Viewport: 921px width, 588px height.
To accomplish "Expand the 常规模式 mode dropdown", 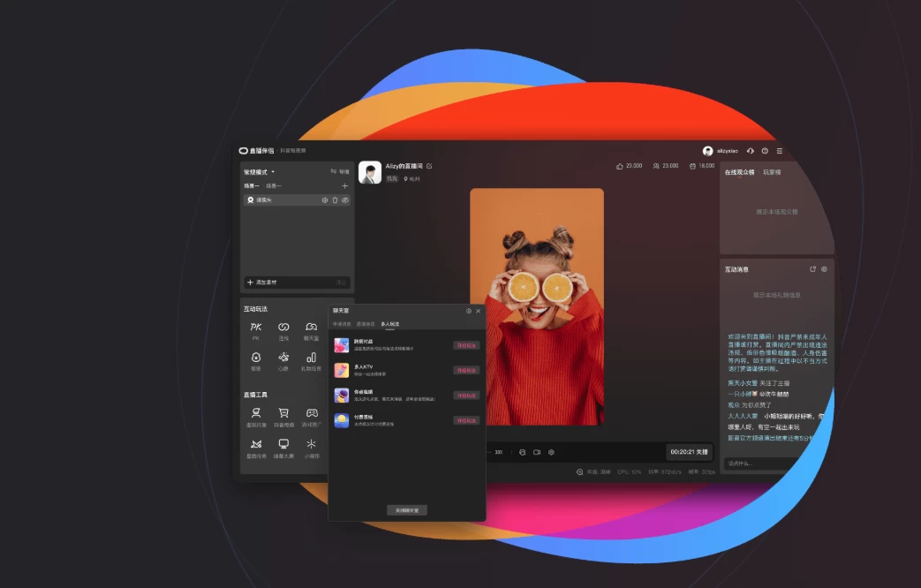I will click(x=259, y=172).
